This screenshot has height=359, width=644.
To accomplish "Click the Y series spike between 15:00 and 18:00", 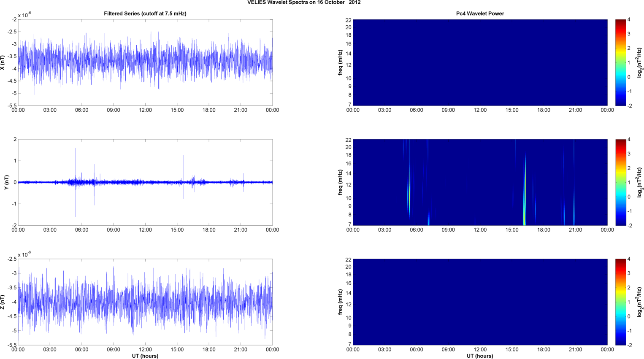I will tap(184, 177).
